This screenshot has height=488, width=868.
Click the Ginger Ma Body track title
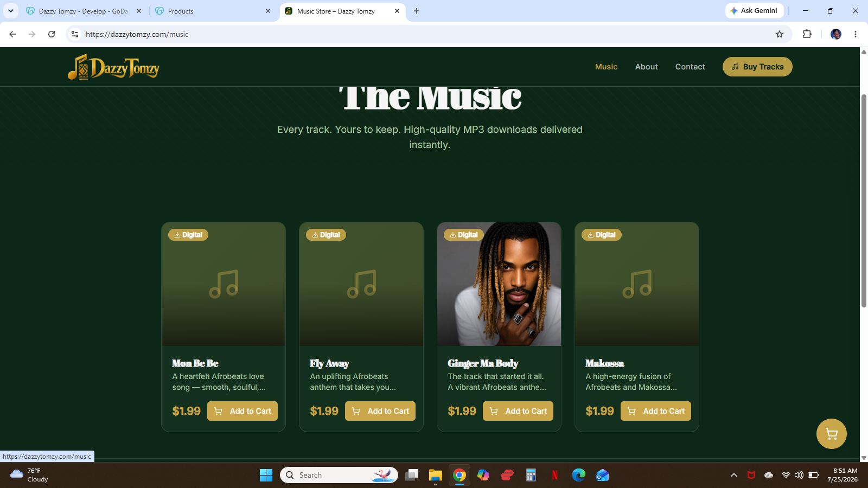tap(483, 363)
